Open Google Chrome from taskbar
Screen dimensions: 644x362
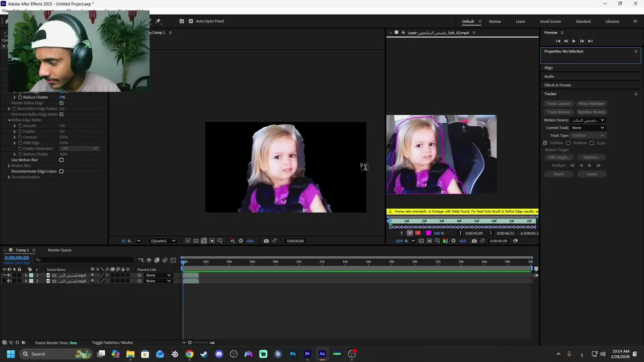(x=189, y=354)
